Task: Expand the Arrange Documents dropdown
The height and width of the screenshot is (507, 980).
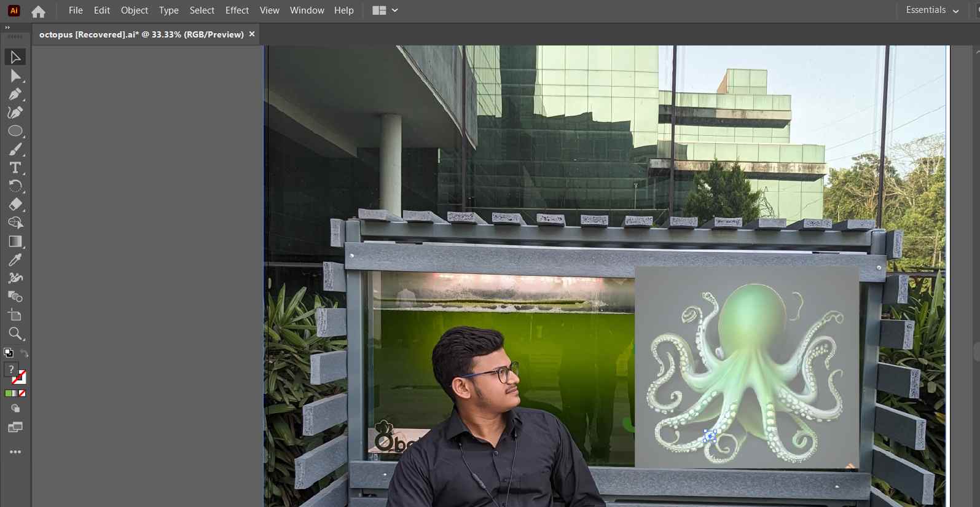Action: [385, 10]
